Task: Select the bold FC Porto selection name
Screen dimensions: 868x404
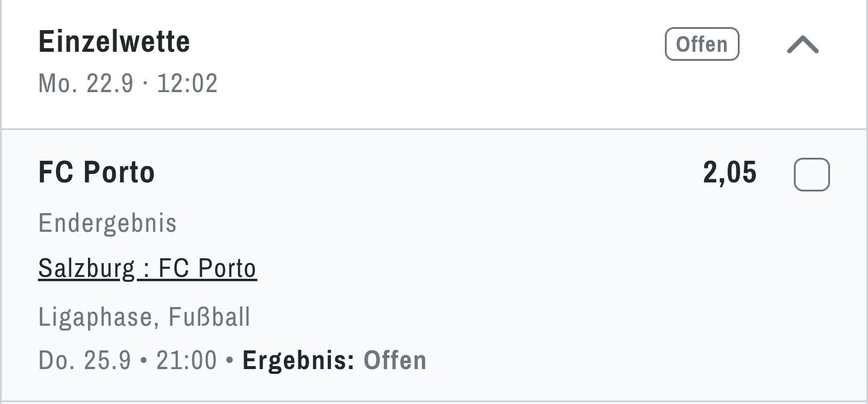Action: [96, 173]
